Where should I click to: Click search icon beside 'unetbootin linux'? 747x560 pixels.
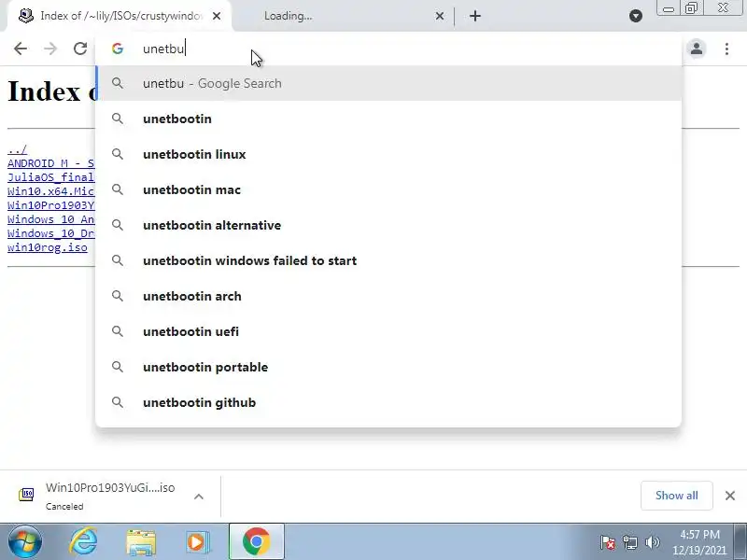point(118,154)
